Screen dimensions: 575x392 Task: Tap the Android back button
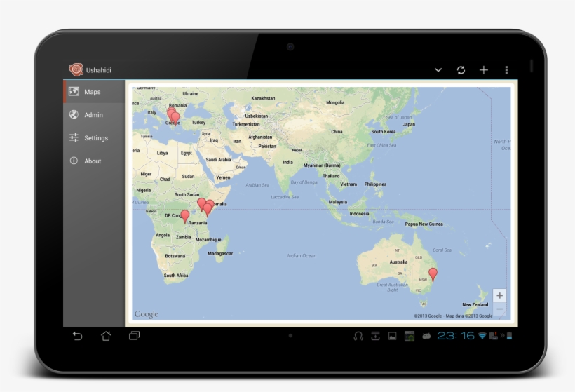click(77, 336)
